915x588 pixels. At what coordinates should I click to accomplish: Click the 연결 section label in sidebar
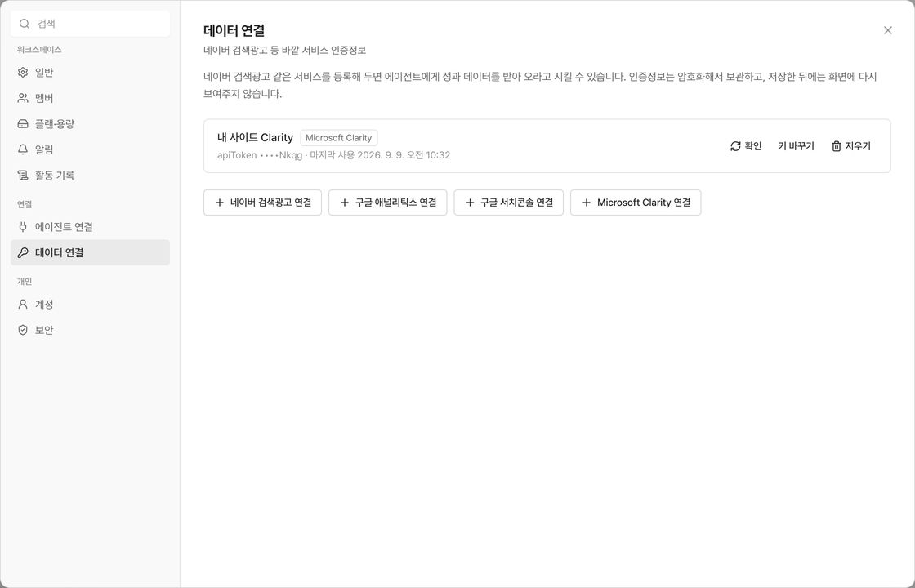coord(25,204)
